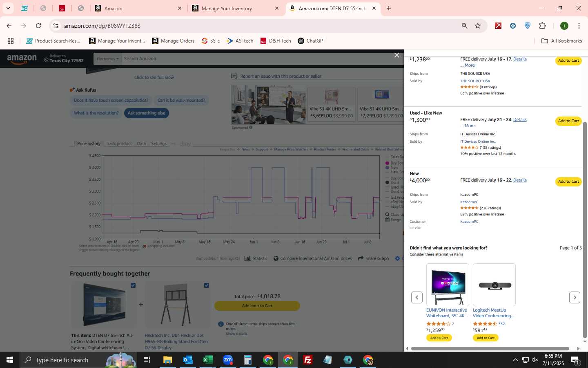Screen dimensions: 588x368
Task: Open Product Search Res... bookmark
Action: tap(53, 41)
